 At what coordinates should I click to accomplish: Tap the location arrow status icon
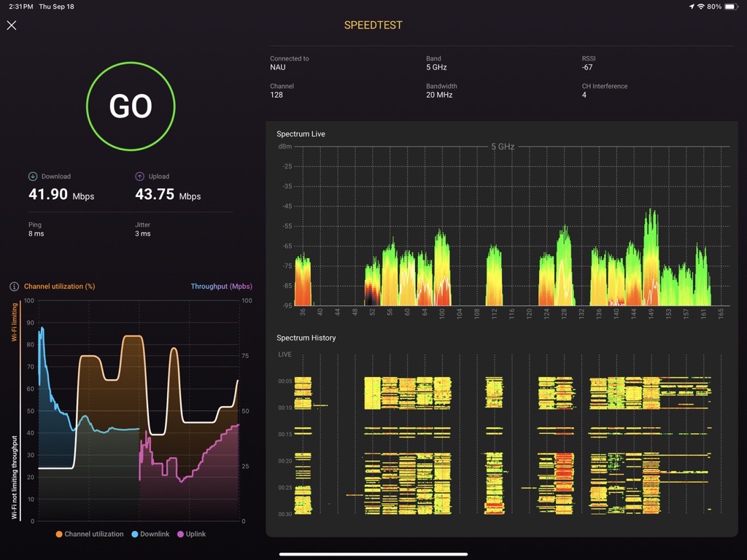(x=691, y=7)
